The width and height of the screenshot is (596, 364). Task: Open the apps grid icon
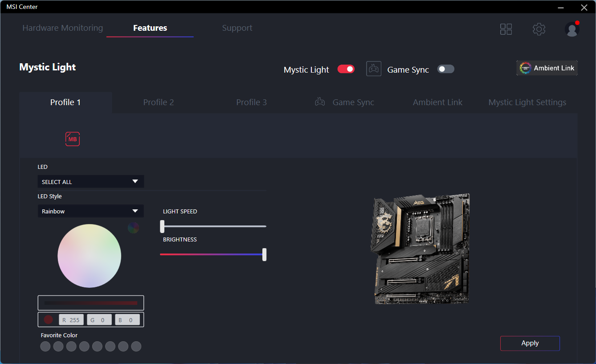click(x=506, y=29)
